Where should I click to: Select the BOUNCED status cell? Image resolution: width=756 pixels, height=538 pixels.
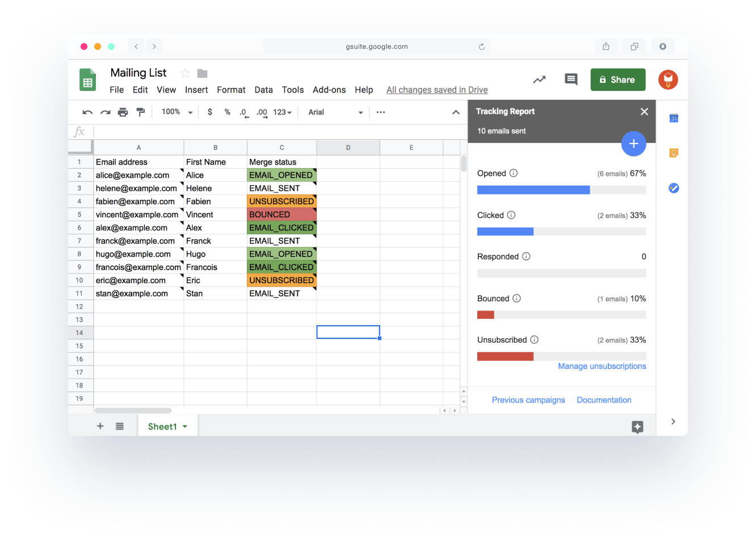(282, 215)
